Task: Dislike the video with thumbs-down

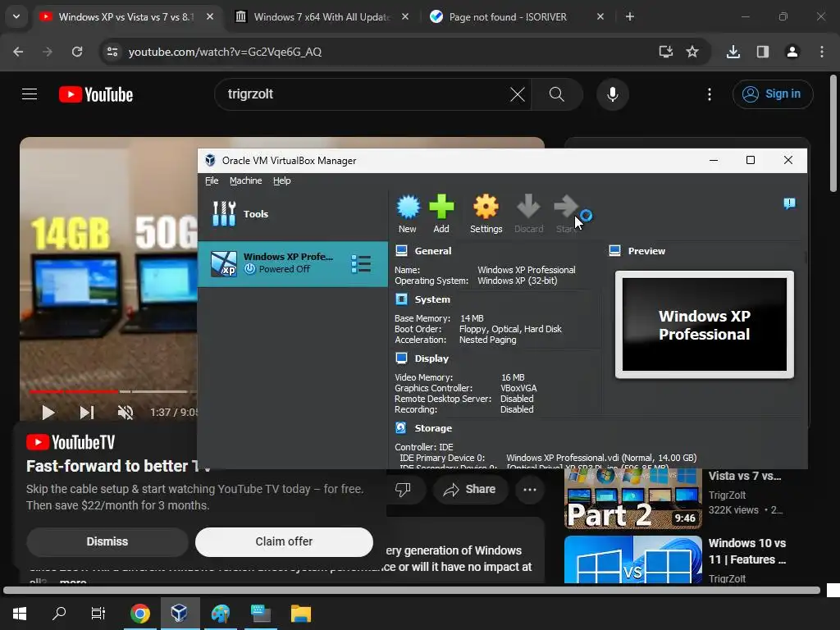Action: (x=403, y=489)
